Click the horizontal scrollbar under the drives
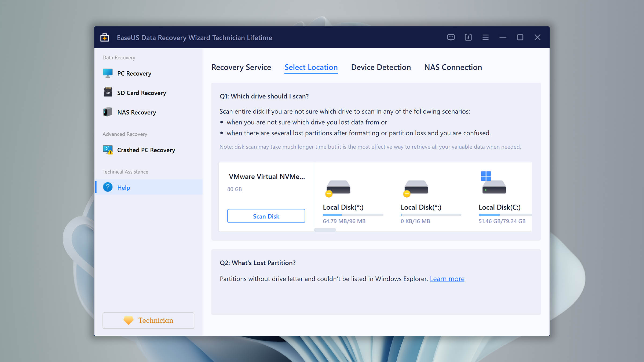This screenshot has height=362, width=644. [325, 230]
